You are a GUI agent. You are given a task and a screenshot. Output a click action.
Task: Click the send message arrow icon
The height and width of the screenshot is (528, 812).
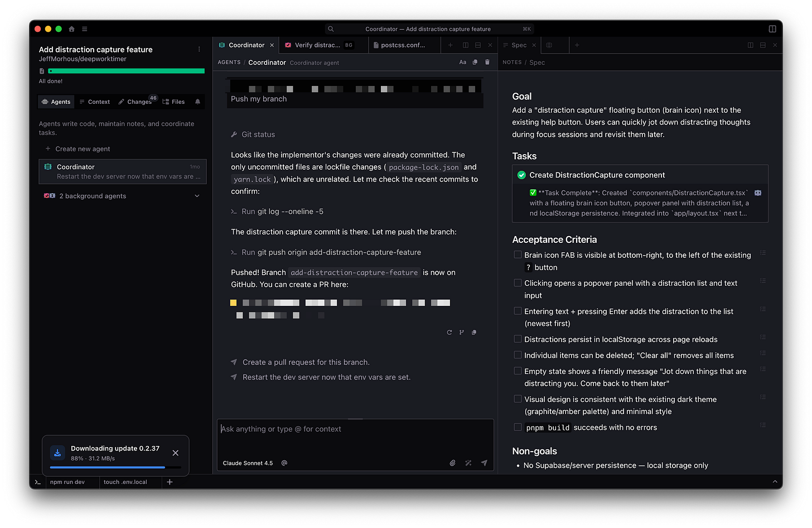(x=484, y=463)
